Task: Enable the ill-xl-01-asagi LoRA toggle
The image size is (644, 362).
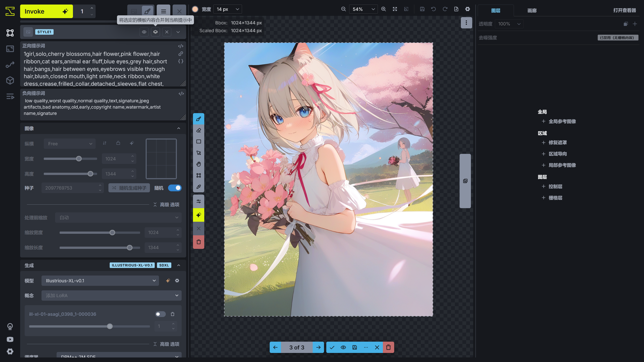Action: (x=160, y=314)
